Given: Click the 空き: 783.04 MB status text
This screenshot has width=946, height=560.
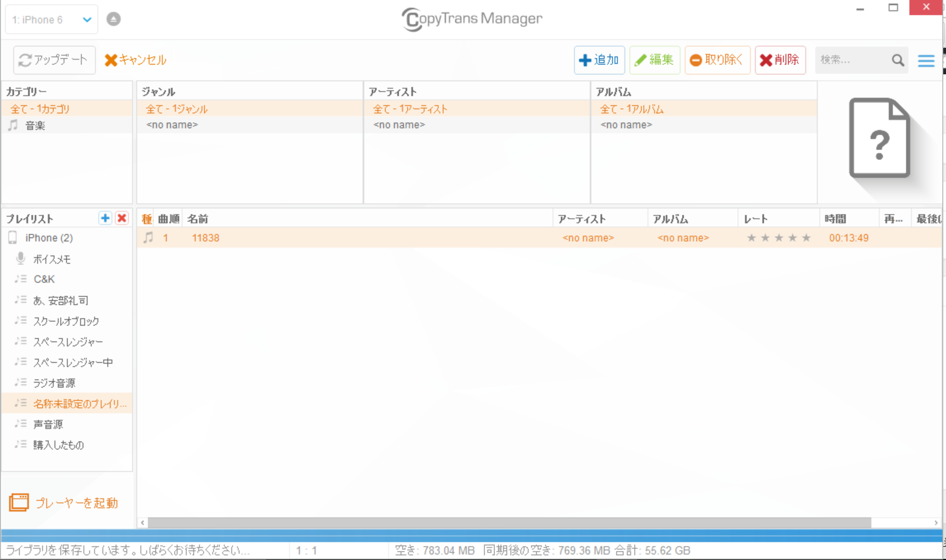Looking at the screenshot, I should [x=434, y=550].
